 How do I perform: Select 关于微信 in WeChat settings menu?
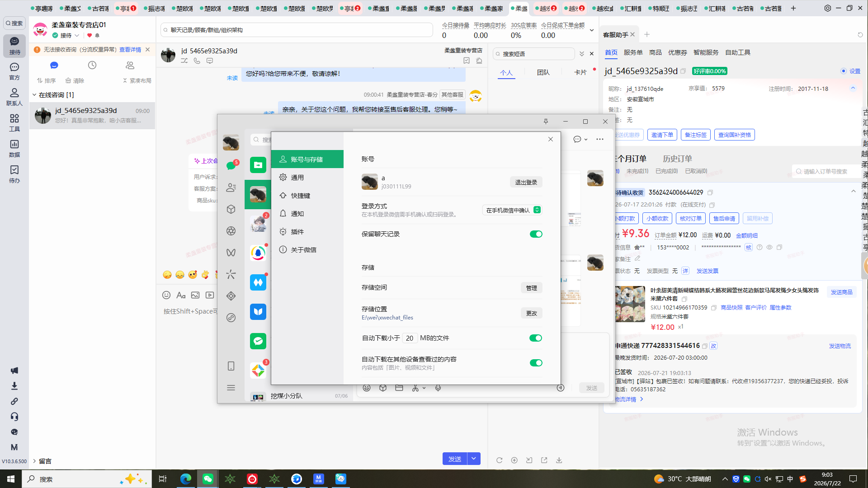(x=307, y=250)
